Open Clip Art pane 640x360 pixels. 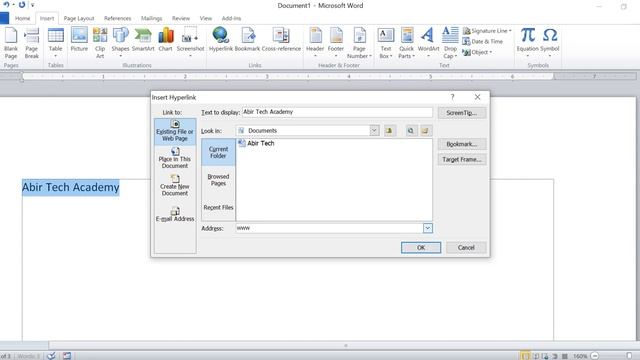pyautogui.click(x=100, y=43)
